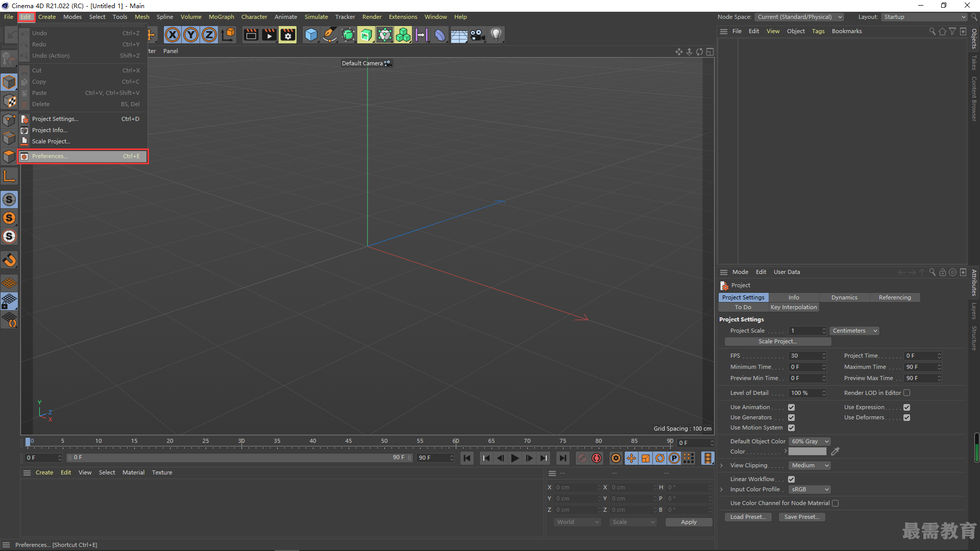
Task: Select the Texture mode icon
Action: coord(9,101)
